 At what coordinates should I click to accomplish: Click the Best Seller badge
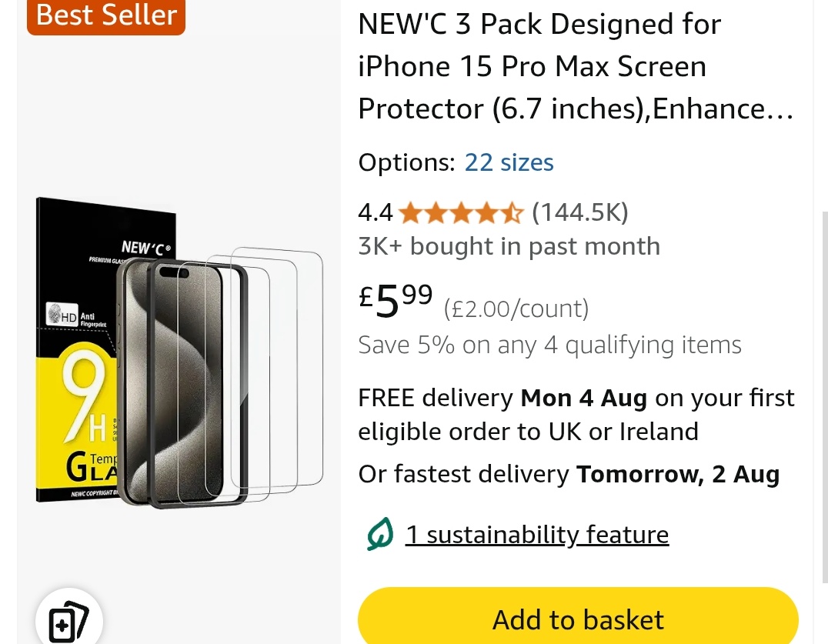coord(106,16)
